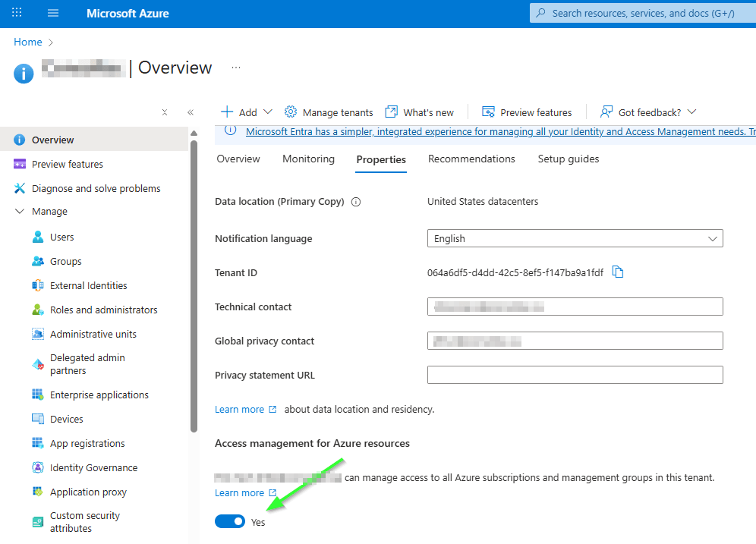Click the Roles and administrators icon
The width and height of the screenshot is (756, 544).
[x=38, y=310]
